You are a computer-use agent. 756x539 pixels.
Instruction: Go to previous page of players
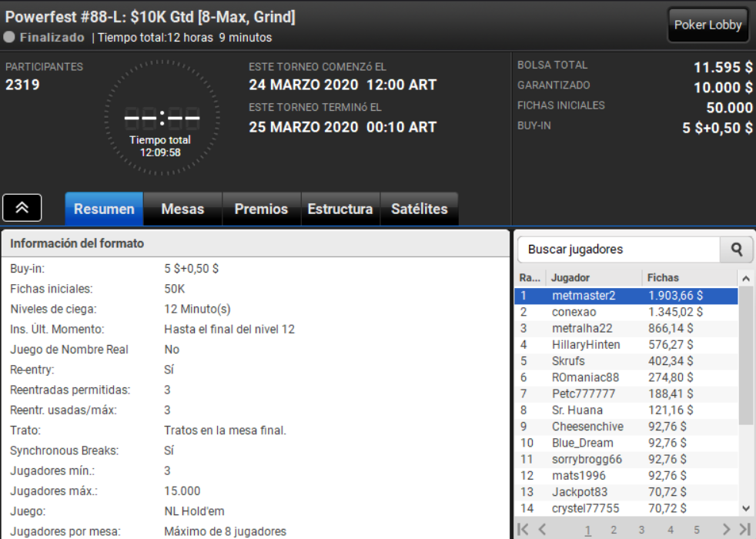click(x=543, y=529)
